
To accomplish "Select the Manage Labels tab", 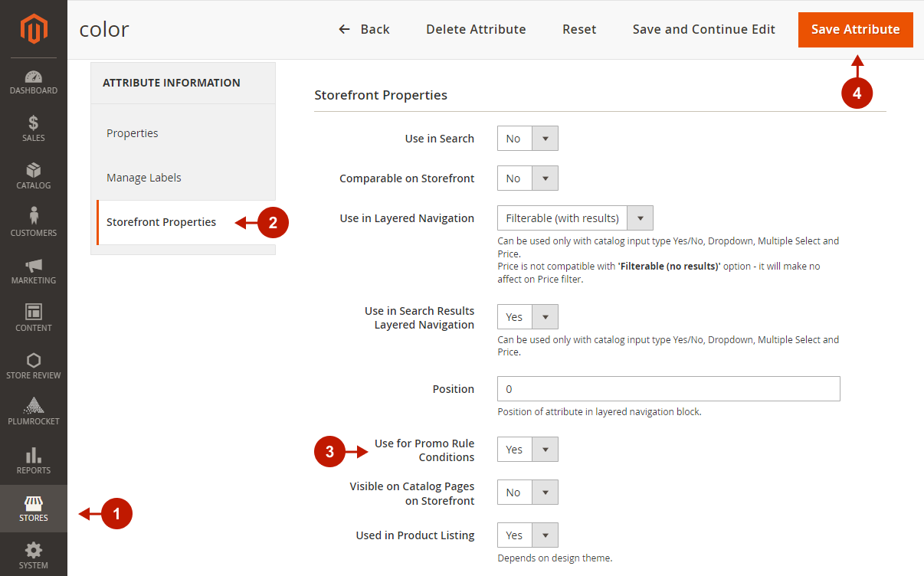I will [x=144, y=178].
